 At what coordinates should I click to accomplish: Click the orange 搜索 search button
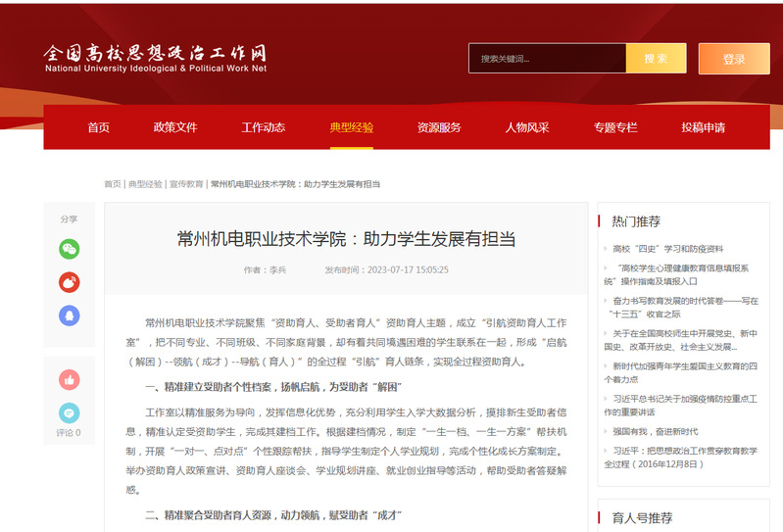coord(656,59)
